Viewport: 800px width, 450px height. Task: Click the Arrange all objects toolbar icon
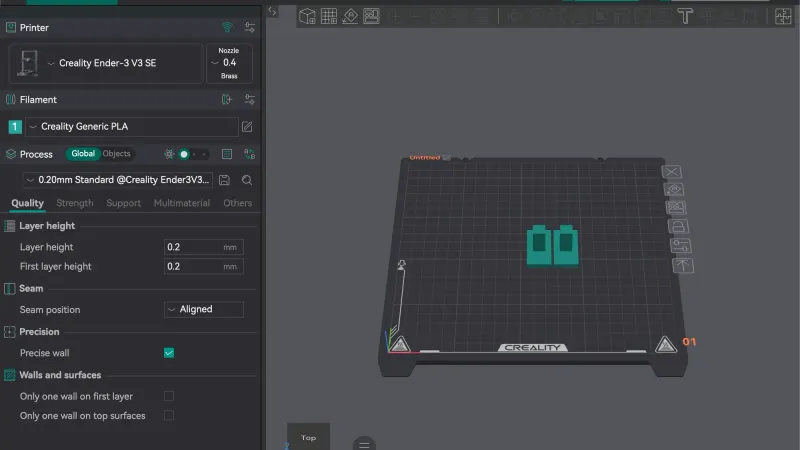coord(371,16)
